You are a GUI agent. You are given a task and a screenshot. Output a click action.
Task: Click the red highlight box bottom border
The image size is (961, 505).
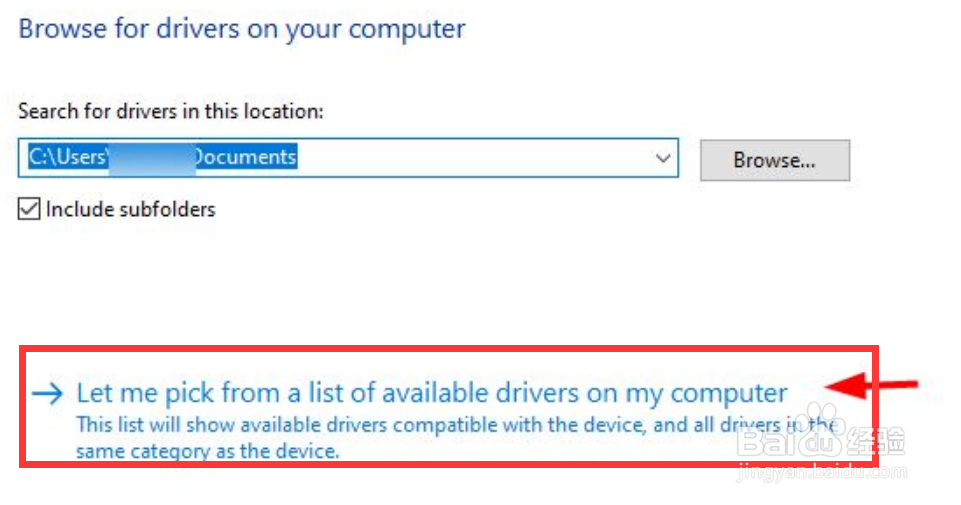(x=450, y=465)
